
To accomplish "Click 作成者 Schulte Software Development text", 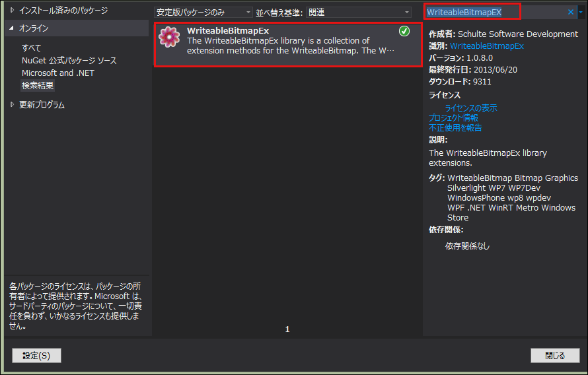I will coord(503,34).
